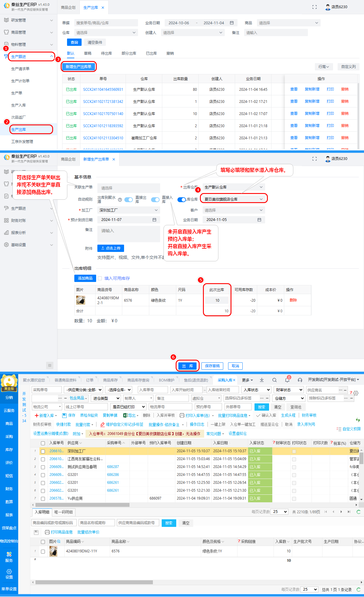Click the fullscreen icon in the top header
The image size is (364, 597).
(315, 7)
